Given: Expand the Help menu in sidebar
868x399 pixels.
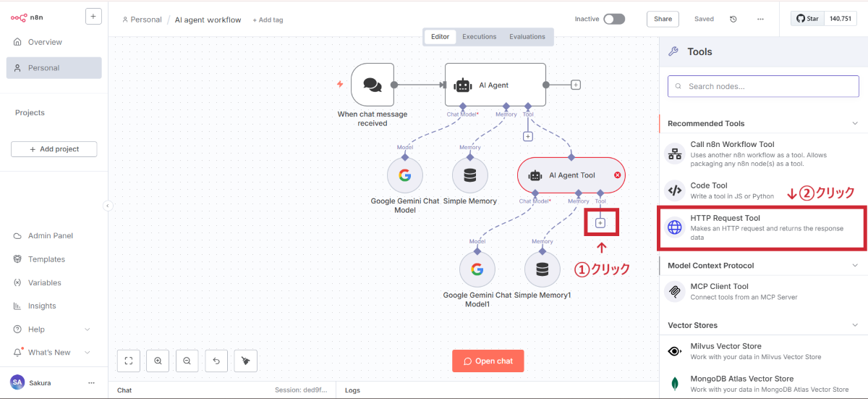Looking at the screenshot, I should [88, 329].
